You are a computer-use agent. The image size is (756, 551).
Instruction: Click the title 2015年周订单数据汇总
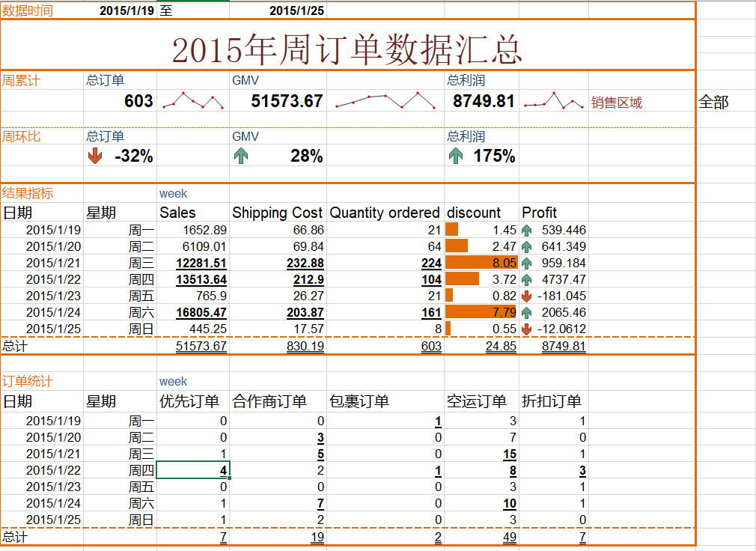tap(347, 49)
